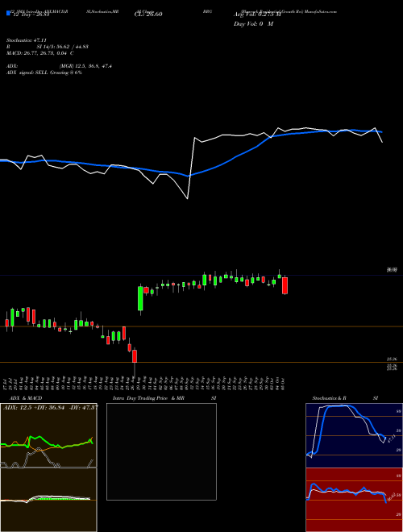This screenshot has width=403, height=532.
Task: Click the 'Day Vol: 0 M' text
Action: [253, 24]
